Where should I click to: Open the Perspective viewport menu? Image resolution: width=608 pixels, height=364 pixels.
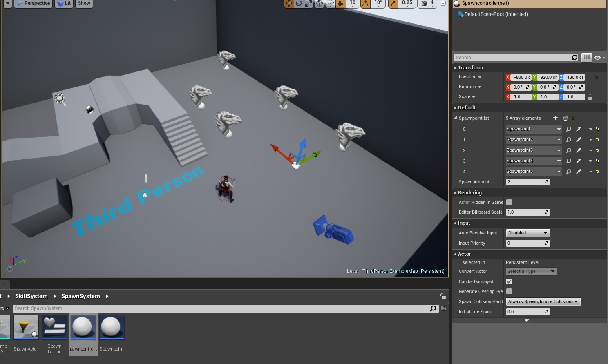(x=33, y=3)
